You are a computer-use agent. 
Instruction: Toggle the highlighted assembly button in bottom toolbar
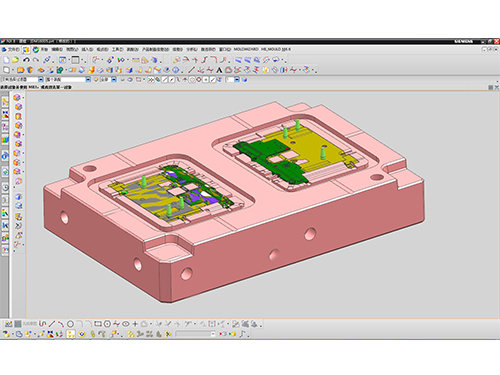71,334
